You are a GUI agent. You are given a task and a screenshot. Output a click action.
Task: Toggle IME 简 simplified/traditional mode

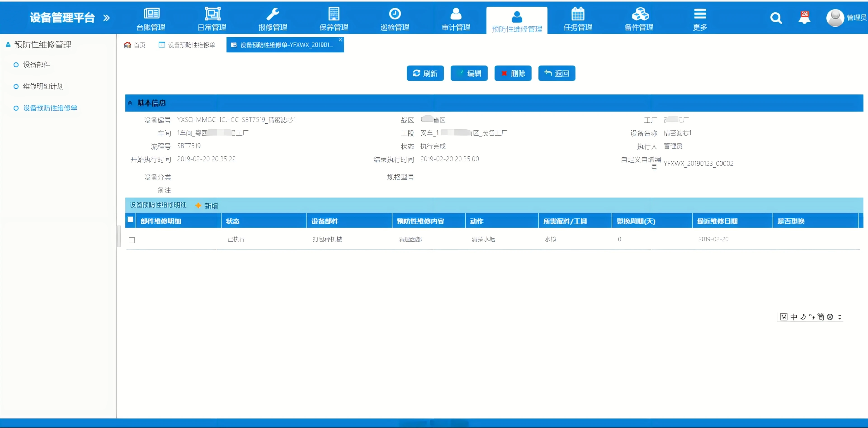[821, 317]
